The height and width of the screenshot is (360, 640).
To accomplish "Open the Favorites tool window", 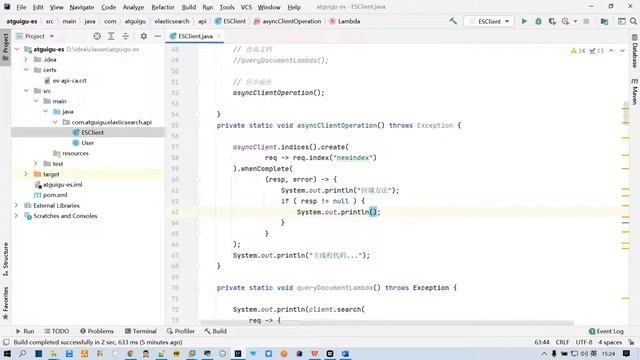I will pos(5,303).
